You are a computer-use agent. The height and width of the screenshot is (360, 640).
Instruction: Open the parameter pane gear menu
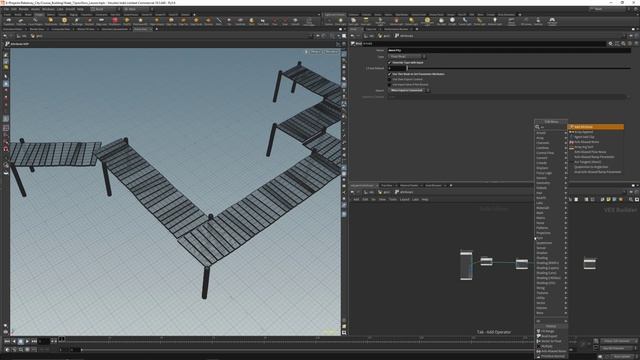pos(611,43)
